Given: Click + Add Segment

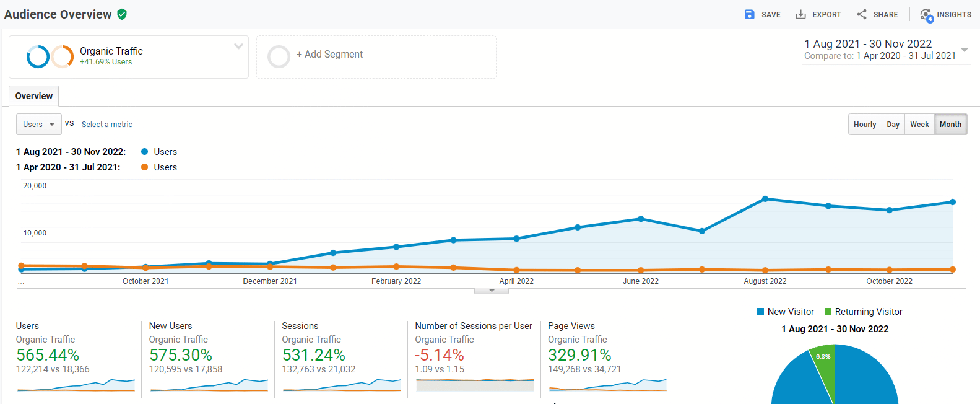Looking at the screenshot, I should (x=329, y=55).
